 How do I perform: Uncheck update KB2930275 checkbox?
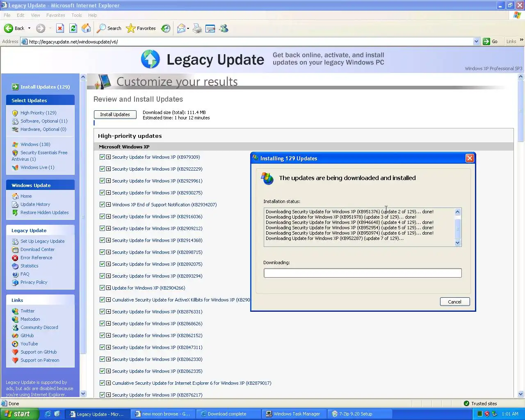coord(102,192)
